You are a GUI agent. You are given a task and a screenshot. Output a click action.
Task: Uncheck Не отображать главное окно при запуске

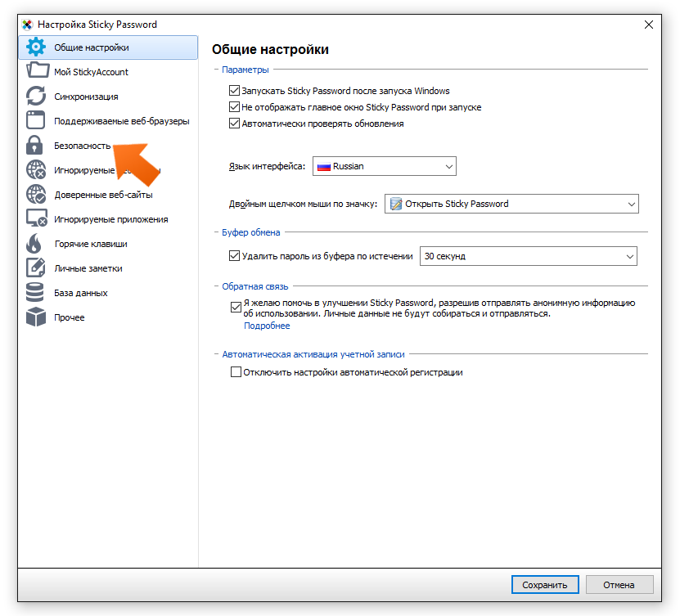pyautogui.click(x=234, y=107)
